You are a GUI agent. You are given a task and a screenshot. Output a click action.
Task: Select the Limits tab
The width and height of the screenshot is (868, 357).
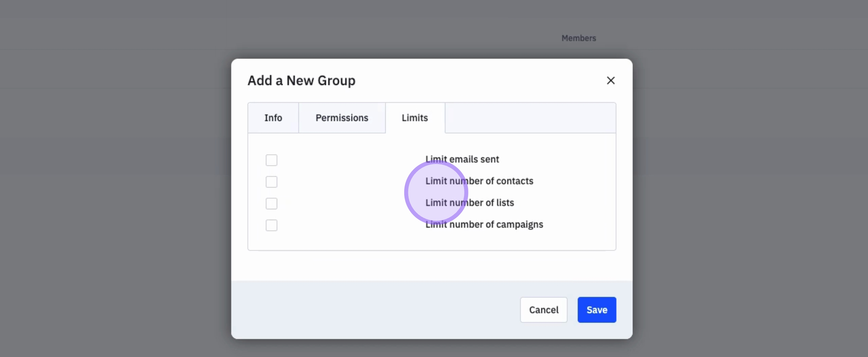coord(415,118)
